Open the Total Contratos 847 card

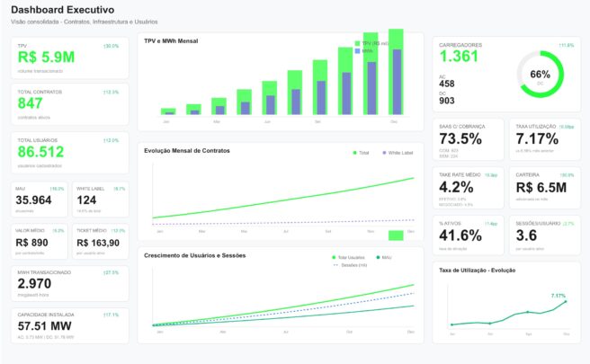point(70,104)
